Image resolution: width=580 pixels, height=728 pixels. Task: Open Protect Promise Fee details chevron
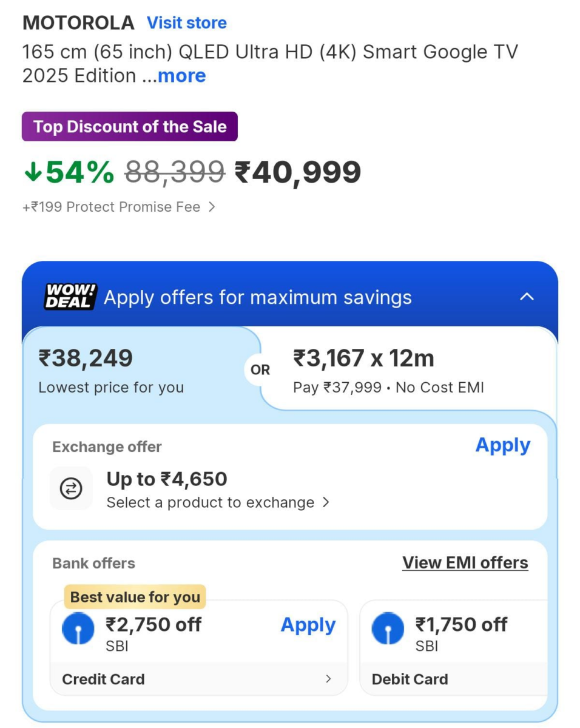tap(212, 207)
